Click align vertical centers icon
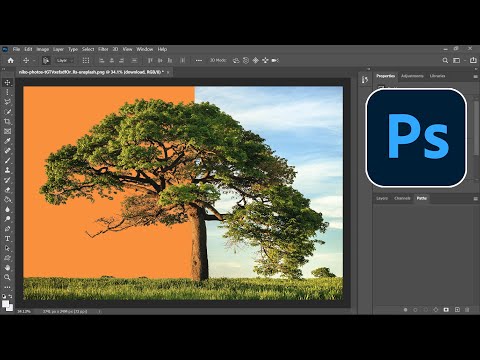This screenshot has height=360, width=480. [x=160, y=60]
